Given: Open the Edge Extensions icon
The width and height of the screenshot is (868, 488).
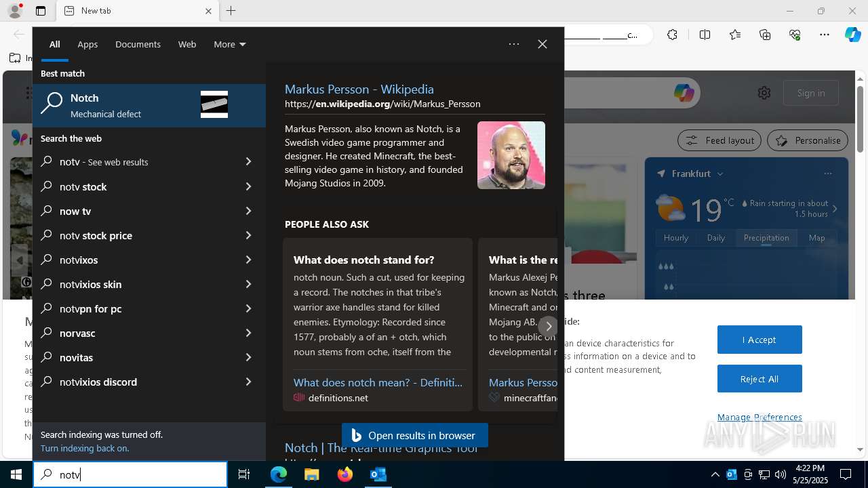Looking at the screenshot, I should [672, 35].
